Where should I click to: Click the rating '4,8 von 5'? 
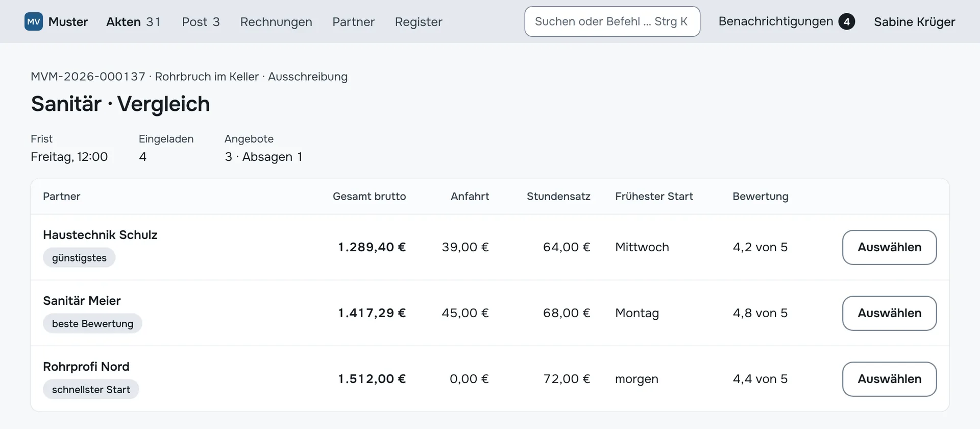(x=760, y=313)
